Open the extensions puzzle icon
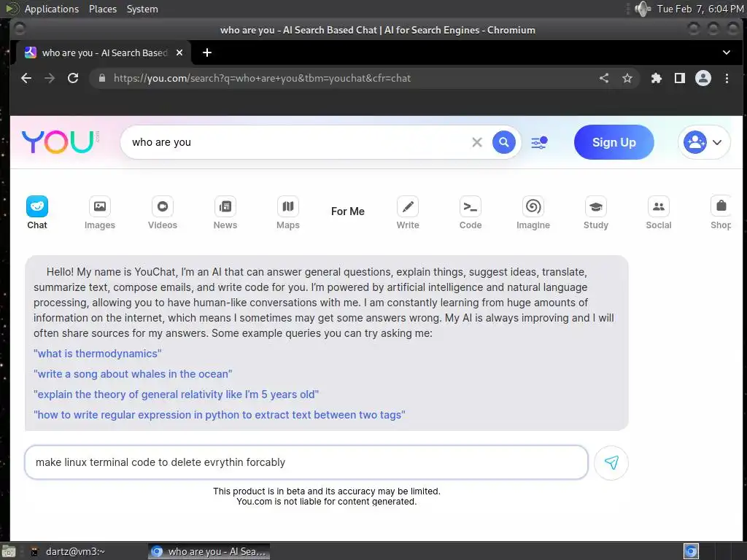Image resolution: width=747 pixels, height=560 pixels. 657,78
